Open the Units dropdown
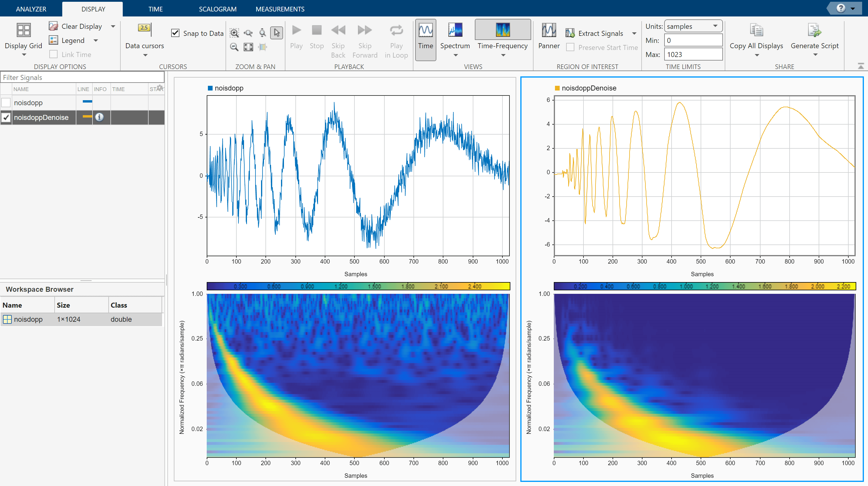 pyautogui.click(x=693, y=26)
